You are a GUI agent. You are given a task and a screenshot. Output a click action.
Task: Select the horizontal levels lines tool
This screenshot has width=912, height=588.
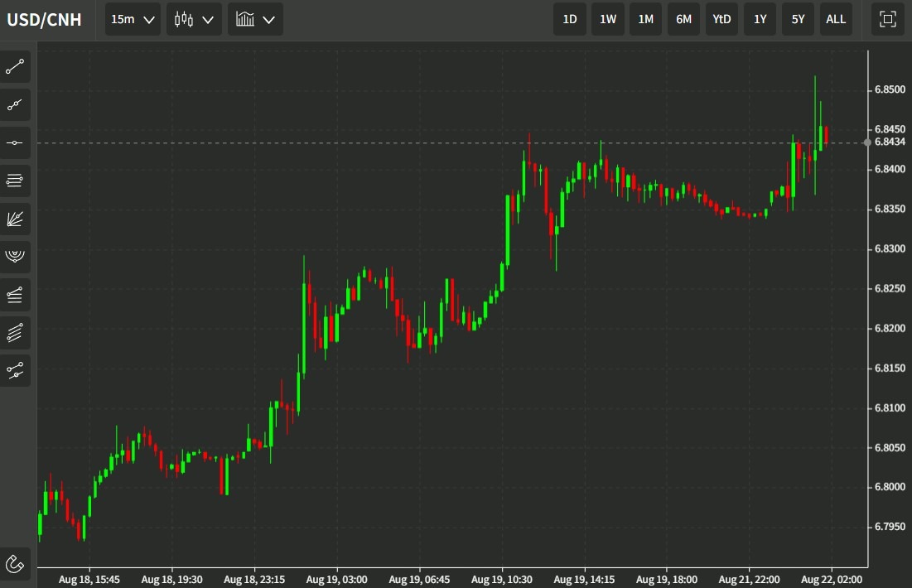(x=15, y=181)
